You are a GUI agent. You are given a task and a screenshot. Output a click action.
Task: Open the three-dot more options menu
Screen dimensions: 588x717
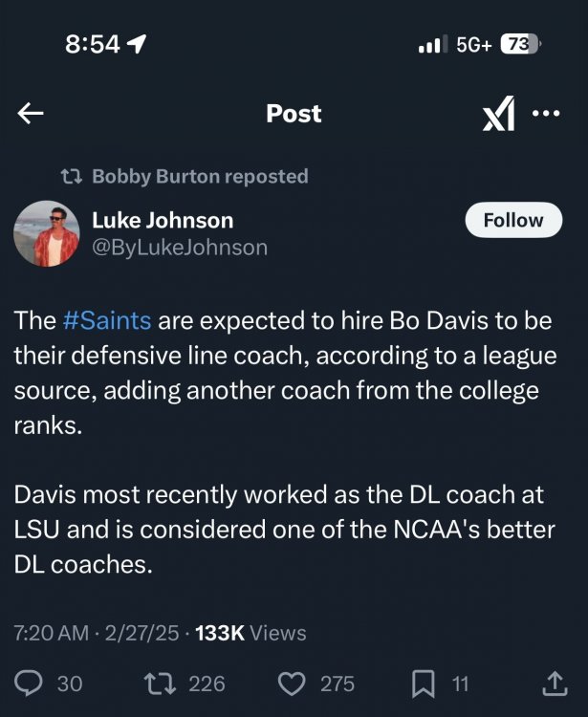tap(545, 114)
